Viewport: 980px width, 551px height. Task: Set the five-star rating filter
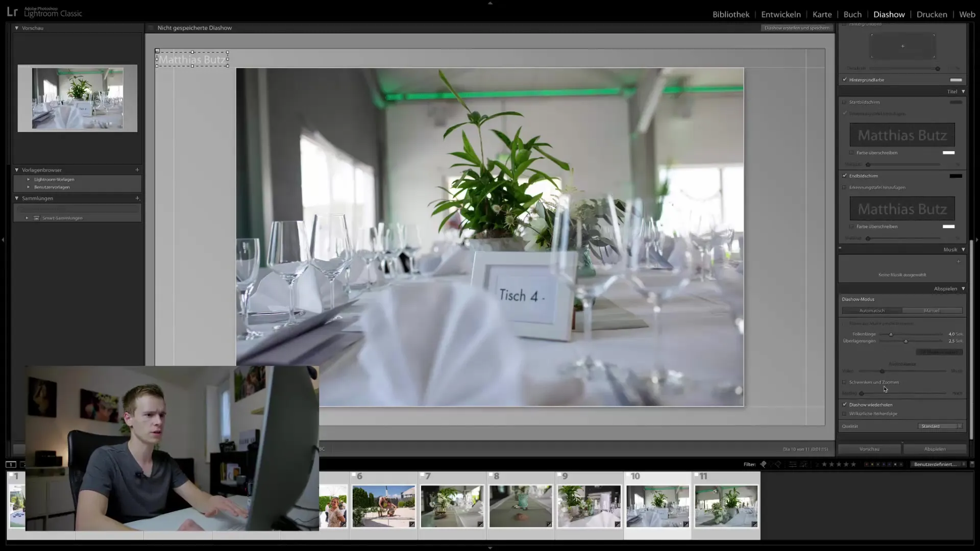click(853, 464)
